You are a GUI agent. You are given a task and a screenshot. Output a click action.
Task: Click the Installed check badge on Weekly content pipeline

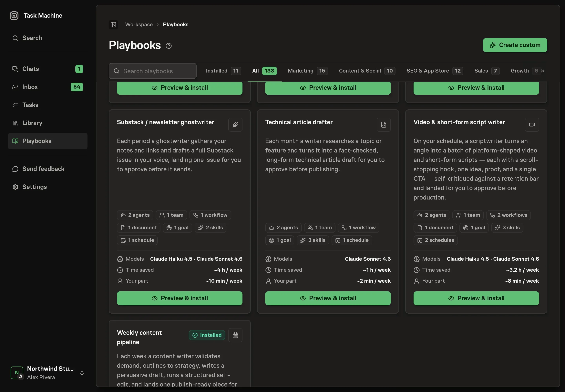[207, 335]
